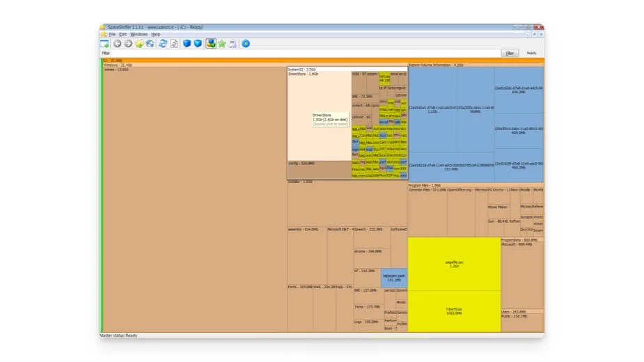Click the star icon beside File menu
644x362 pixels.
click(104, 35)
